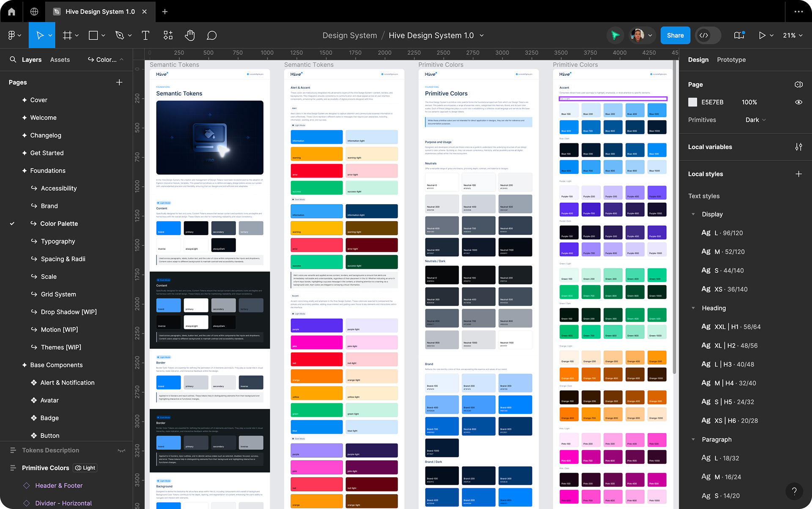The image size is (812, 509).
Task: Open the help question mark button
Action: click(794, 491)
